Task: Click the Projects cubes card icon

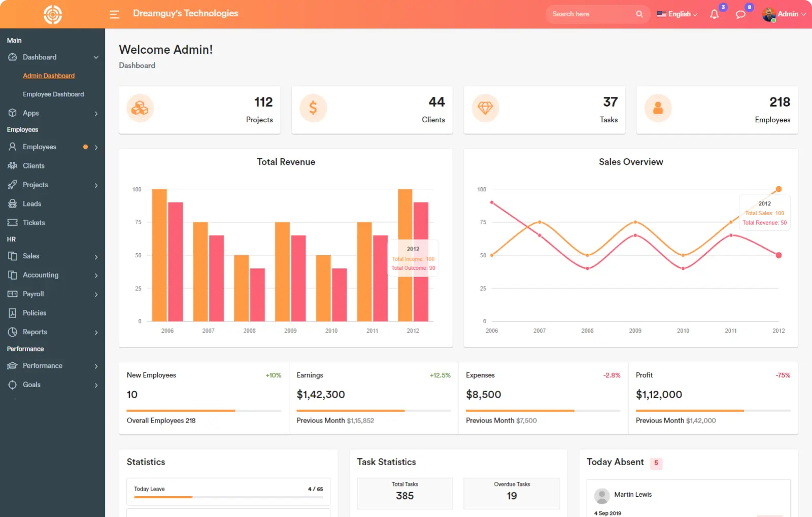Action: (x=140, y=108)
